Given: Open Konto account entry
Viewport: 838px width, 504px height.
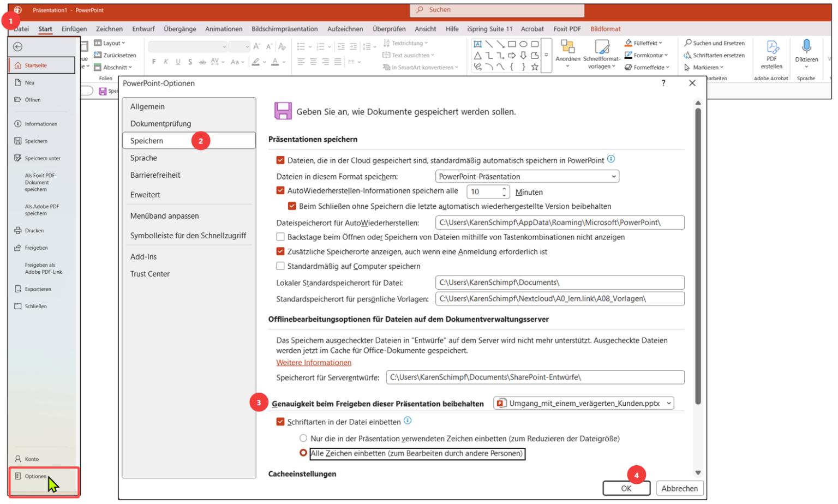Looking at the screenshot, I should (27, 459).
